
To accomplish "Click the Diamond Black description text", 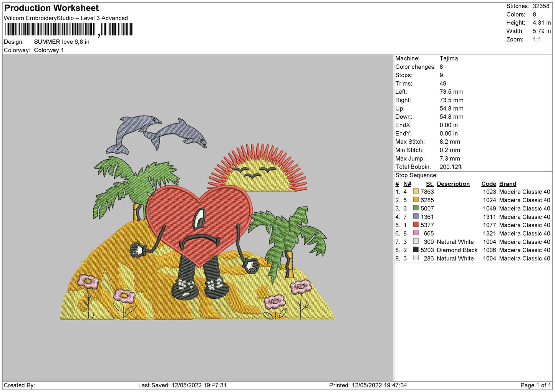I will pyautogui.click(x=457, y=250).
